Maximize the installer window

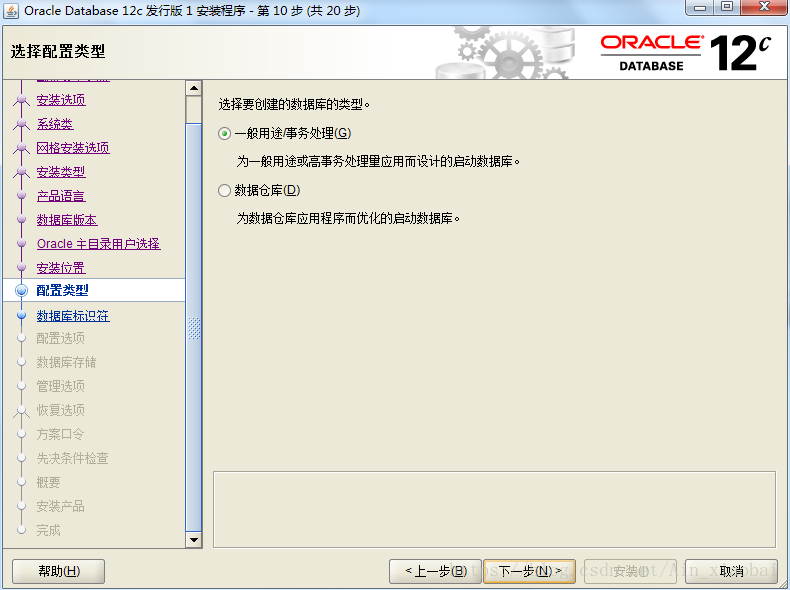pos(727,7)
